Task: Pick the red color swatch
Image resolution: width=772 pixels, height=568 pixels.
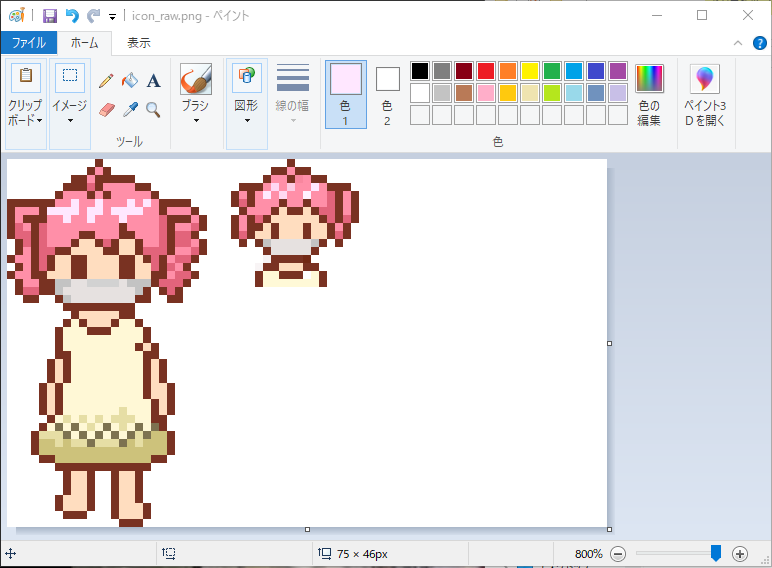Action: click(486, 71)
